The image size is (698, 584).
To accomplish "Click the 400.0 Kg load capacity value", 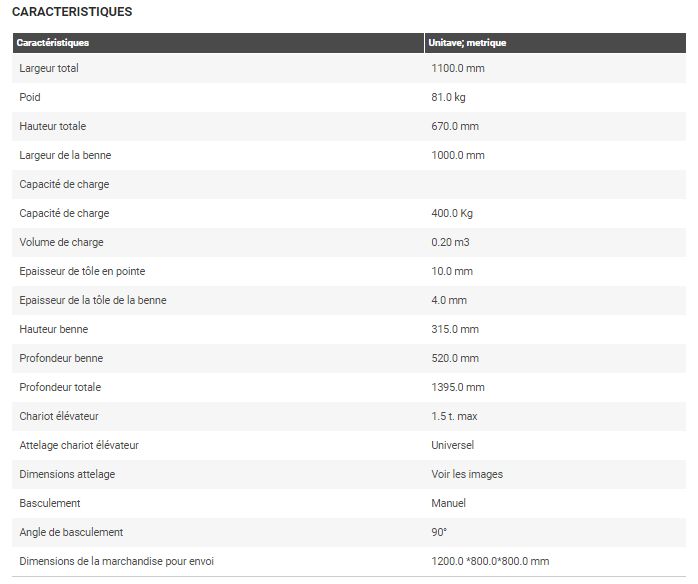I will point(452,214).
